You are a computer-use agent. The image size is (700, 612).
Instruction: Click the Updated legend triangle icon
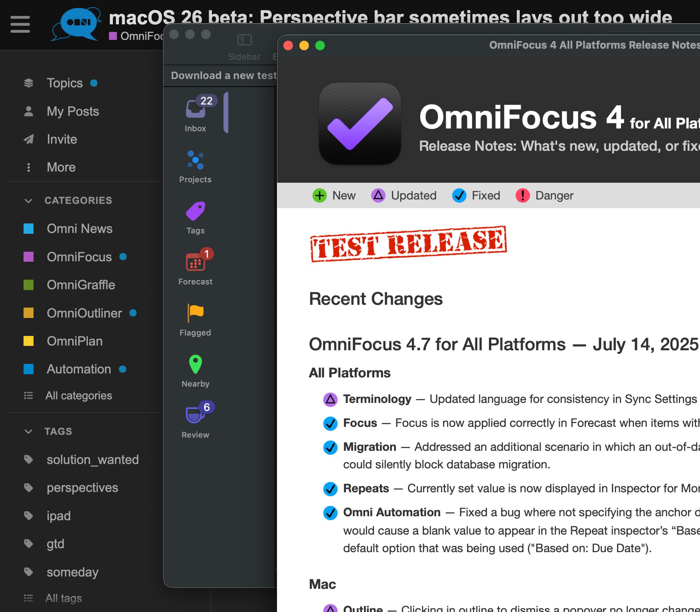pos(378,195)
